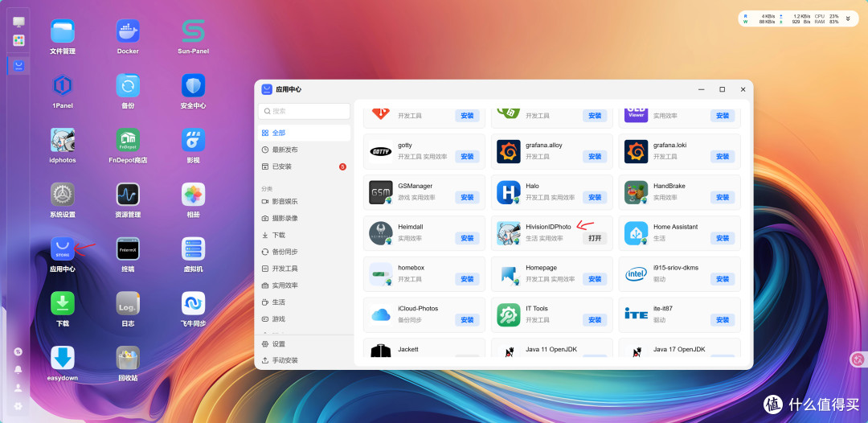Open the settings gear at the dock bottom
Viewport: 868px width, 423px height.
(x=18, y=406)
